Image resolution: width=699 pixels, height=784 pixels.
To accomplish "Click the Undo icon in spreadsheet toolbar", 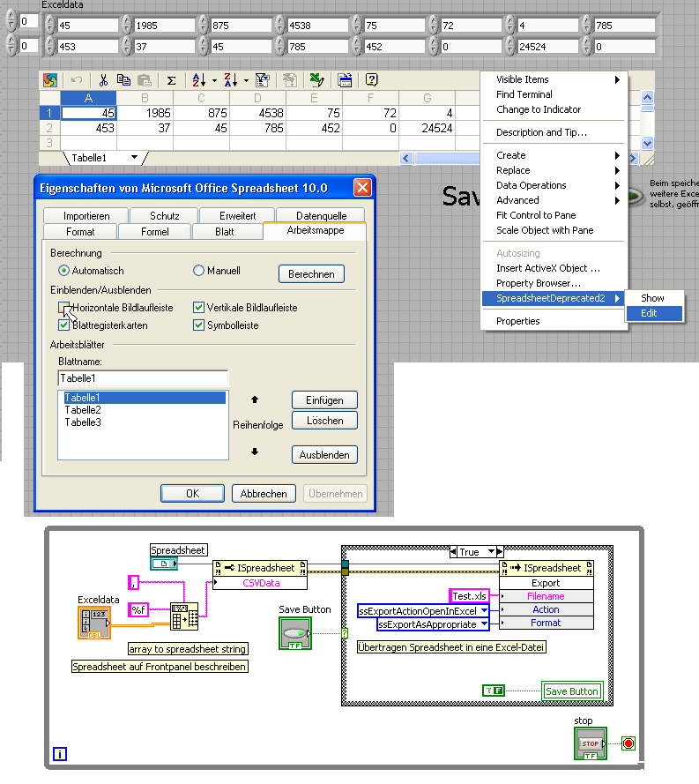I will 77,80.
